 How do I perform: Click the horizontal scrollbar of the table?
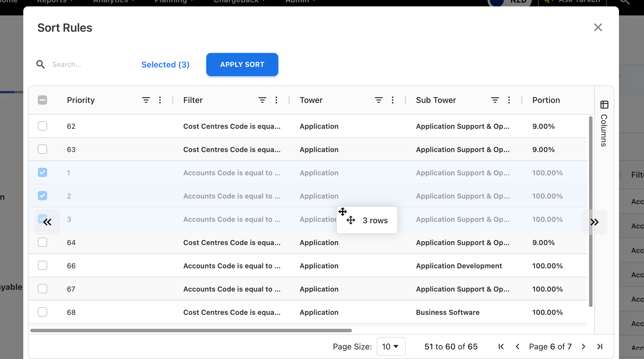click(191, 331)
